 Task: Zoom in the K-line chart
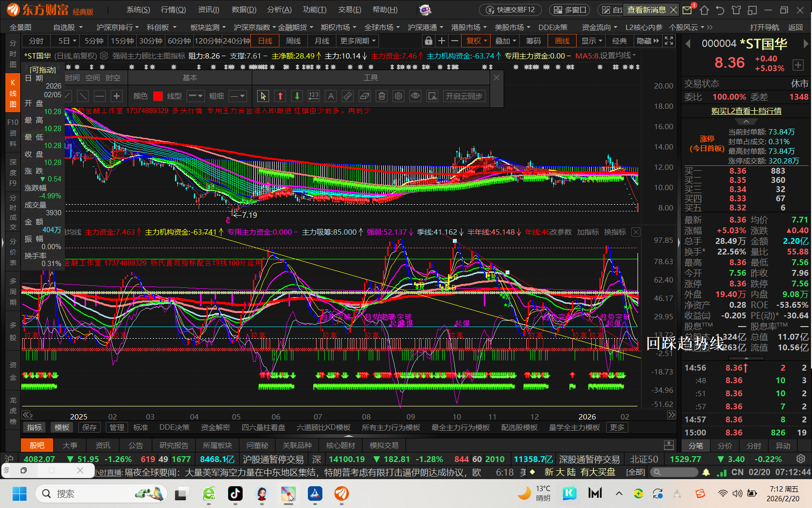441,41
